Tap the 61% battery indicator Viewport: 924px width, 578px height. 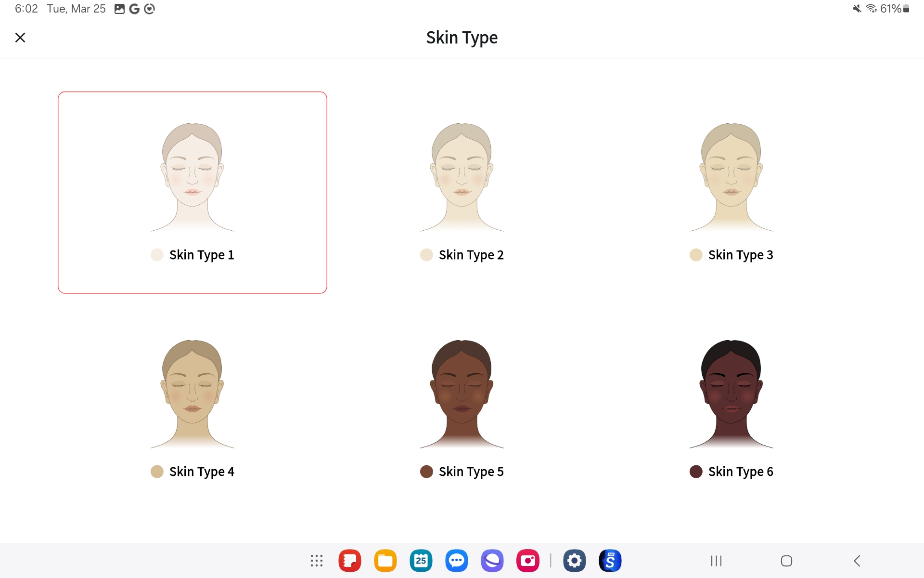[895, 9]
